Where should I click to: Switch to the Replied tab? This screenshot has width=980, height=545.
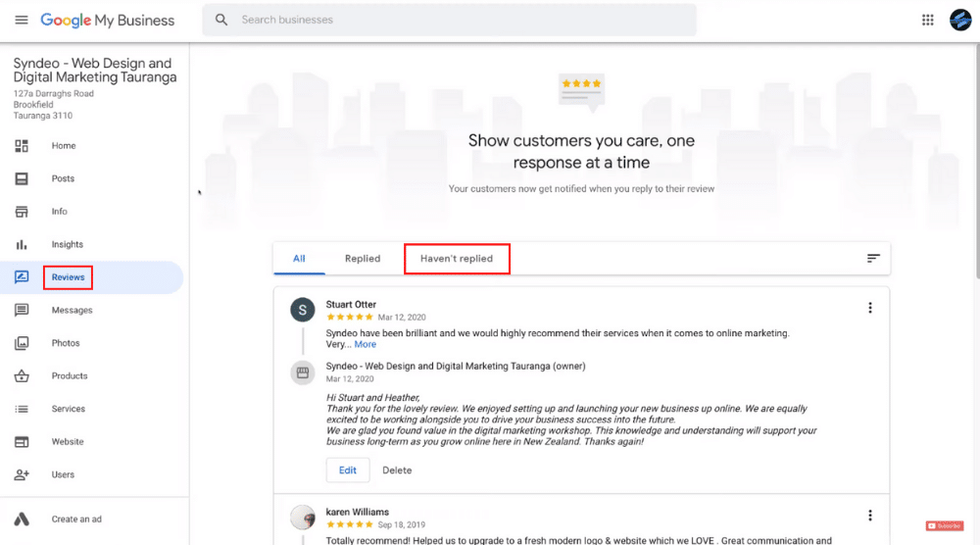click(363, 258)
